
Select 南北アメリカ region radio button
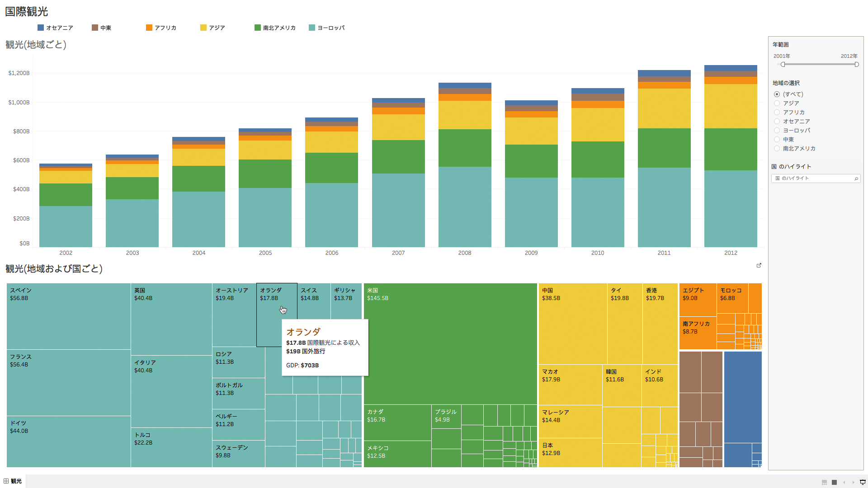777,149
